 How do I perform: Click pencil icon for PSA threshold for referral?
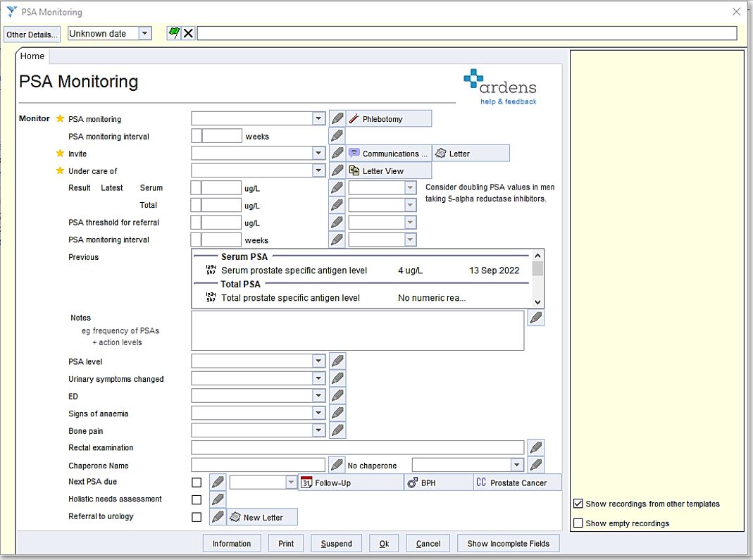coord(337,223)
